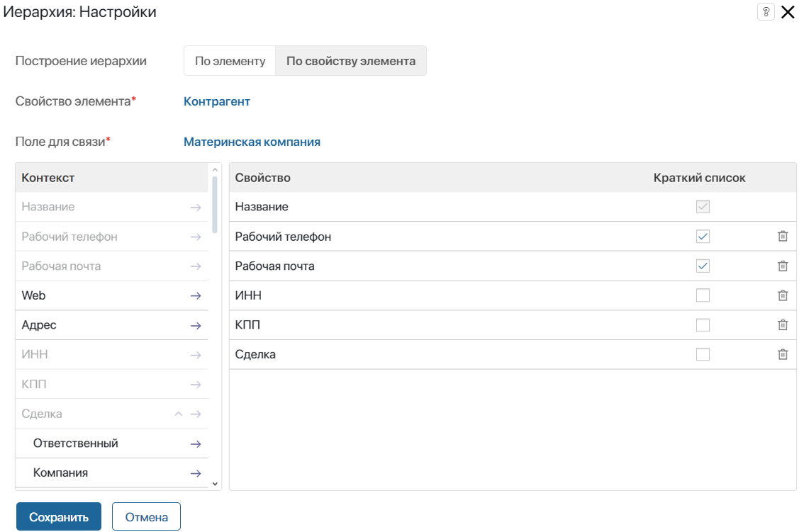Click the Свойство column header
Image resolution: width=804 pixels, height=532 pixels.
[262, 178]
